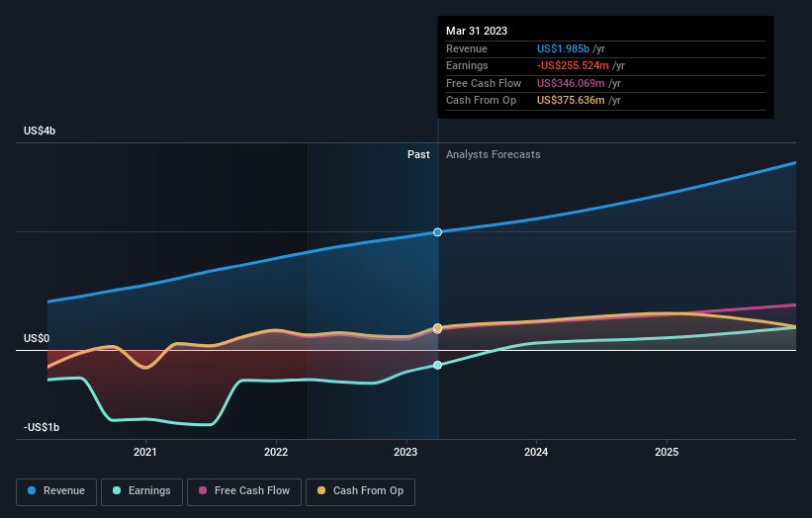812x518 pixels.
Task: Toggle the Free Cash Flow legend button
Action: [244, 491]
